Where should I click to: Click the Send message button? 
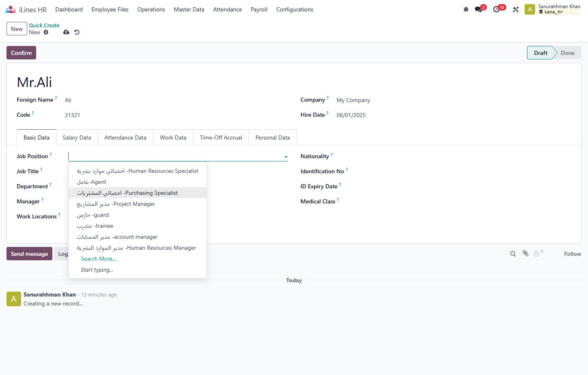pos(29,254)
